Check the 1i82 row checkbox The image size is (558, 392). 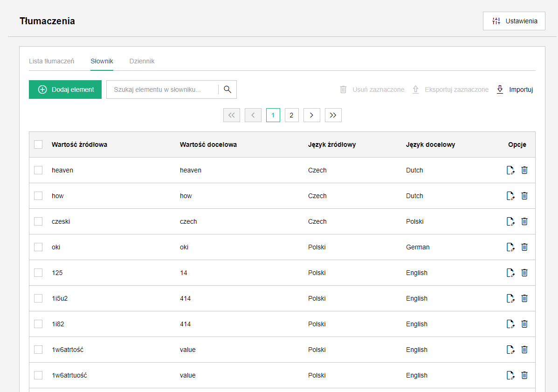(38, 323)
